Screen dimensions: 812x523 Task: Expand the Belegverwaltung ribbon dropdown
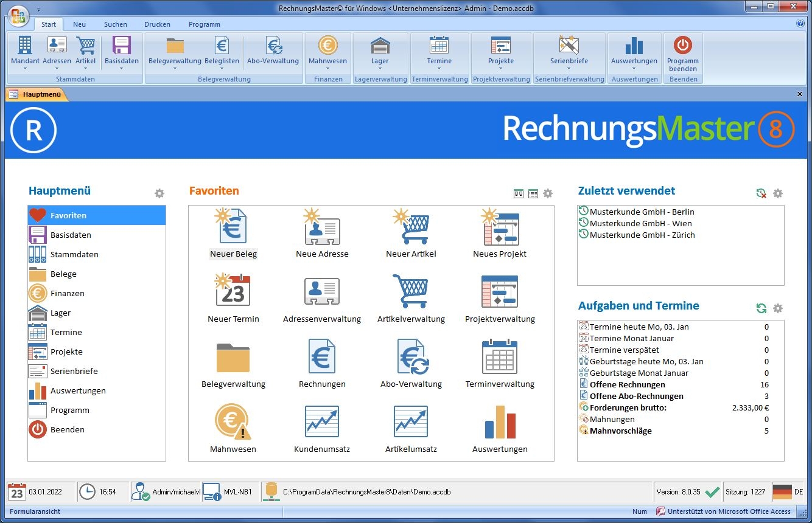(x=175, y=69)
